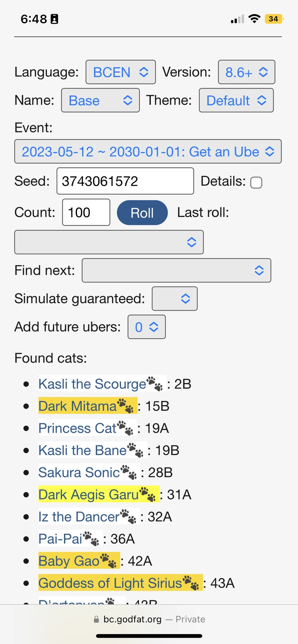Open the Version dropdown showing 8.6+
Viewport: 298px width, 644px height.
(x=246, y=72)
